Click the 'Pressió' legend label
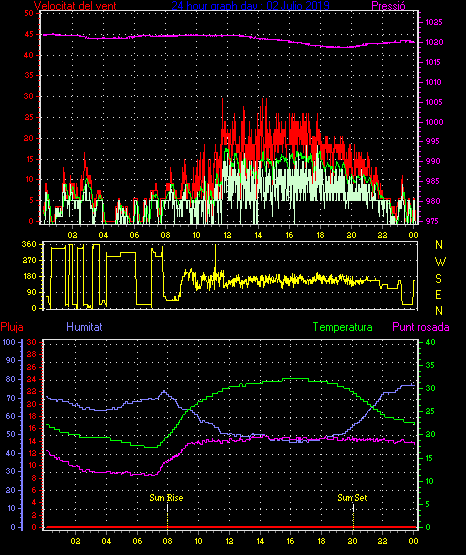Viewport: 466px width, 555px height. [388, 5]
